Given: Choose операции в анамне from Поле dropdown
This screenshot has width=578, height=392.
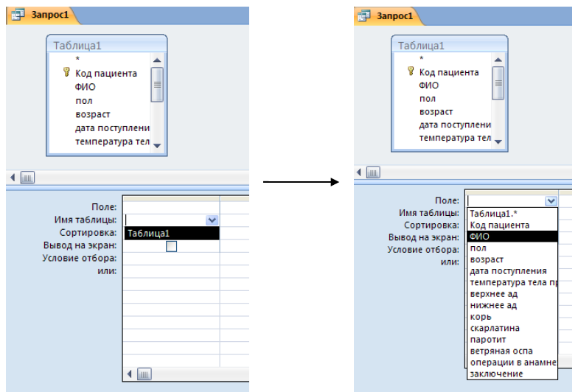Looking at the screenshot, I should (512, 363).
